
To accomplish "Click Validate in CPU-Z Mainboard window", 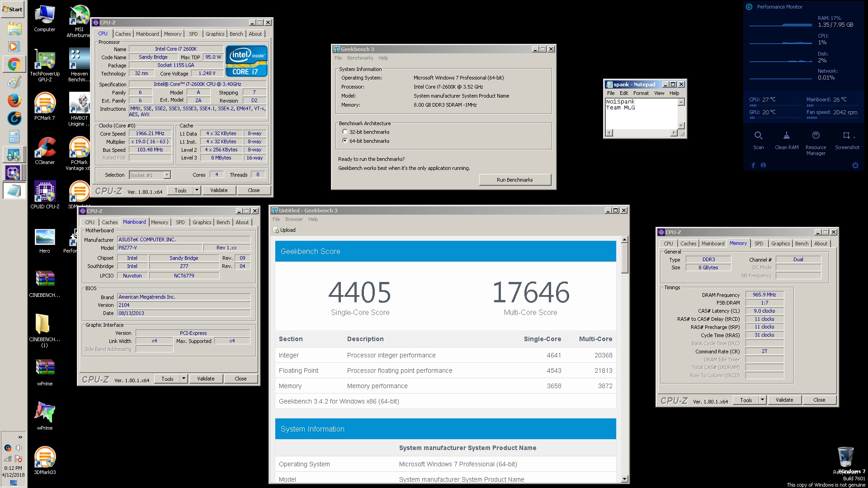I will pyautogui.click(x=206, y=379).
